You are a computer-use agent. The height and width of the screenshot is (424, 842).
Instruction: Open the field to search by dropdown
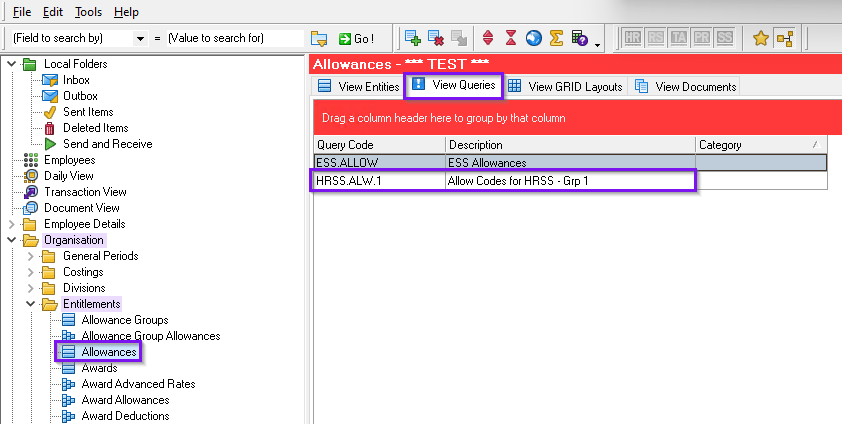139,38
